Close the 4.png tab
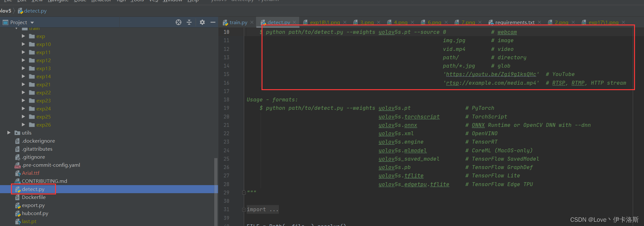This screenshot has width=644, height=226. [x=412, y=22]
